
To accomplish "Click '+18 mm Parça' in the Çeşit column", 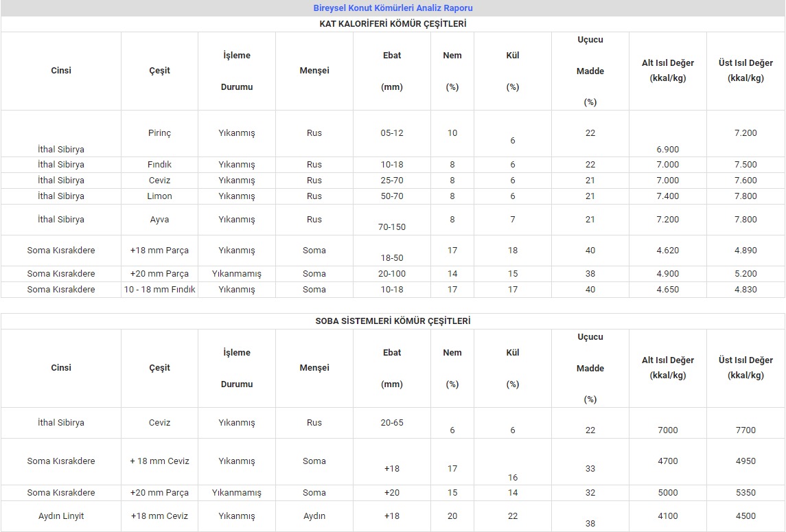I will pyautogui.click(x=159, y=250).
